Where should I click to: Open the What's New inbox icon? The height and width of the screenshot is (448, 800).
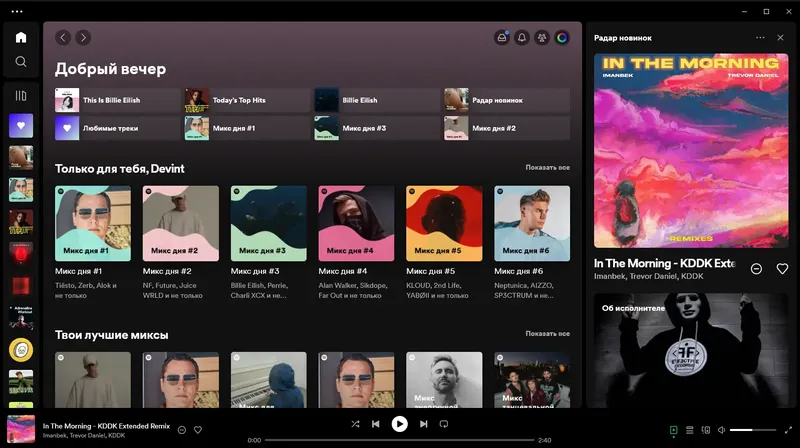click(502, 37)
